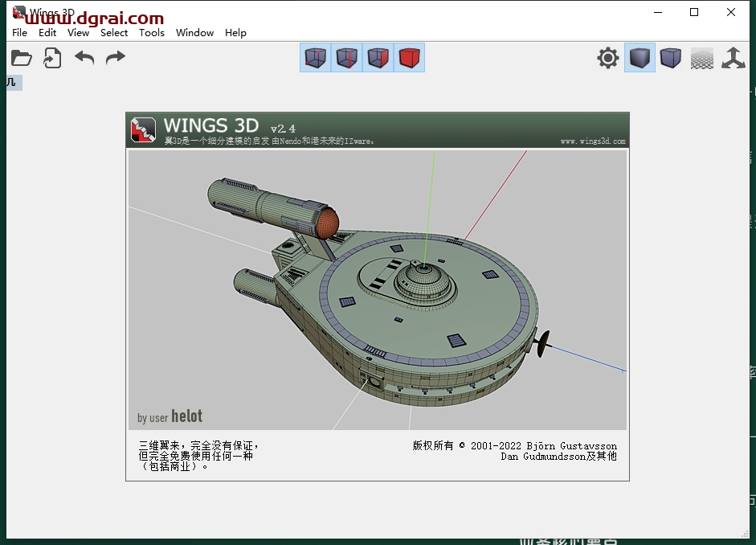The height and width of the screenshot is (545, 756).
Task: Toggle axes display icon
Action: tap(734, 58)
